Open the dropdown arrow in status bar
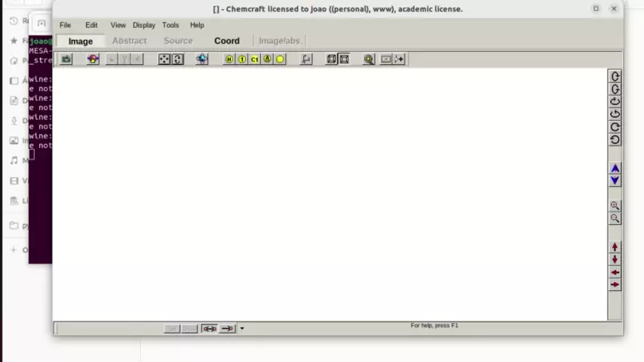 pos(242,328)
